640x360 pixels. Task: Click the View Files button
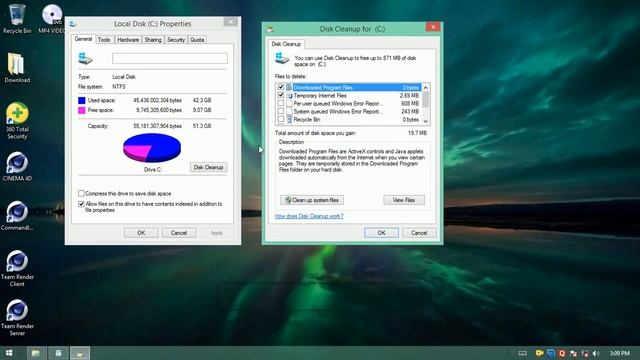(x=404, y=200)
